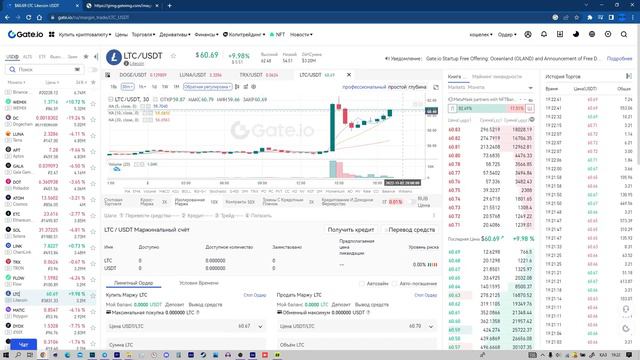Open the notifications bell icon
Viewport: 640px width, 360px height.
click(x=544, y=35)
